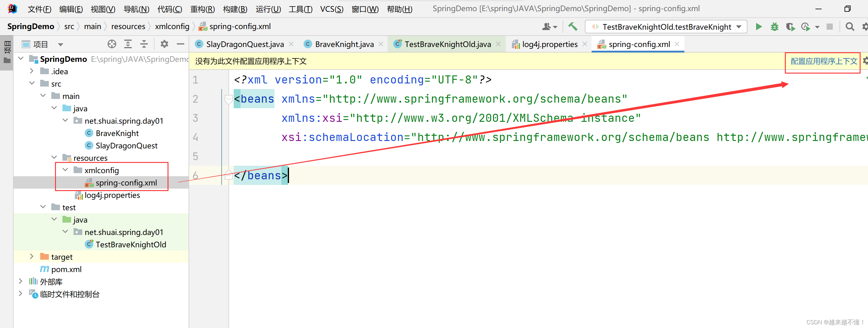Collapse the src folder
Screen dimensions: 868x328
(32, 83)
